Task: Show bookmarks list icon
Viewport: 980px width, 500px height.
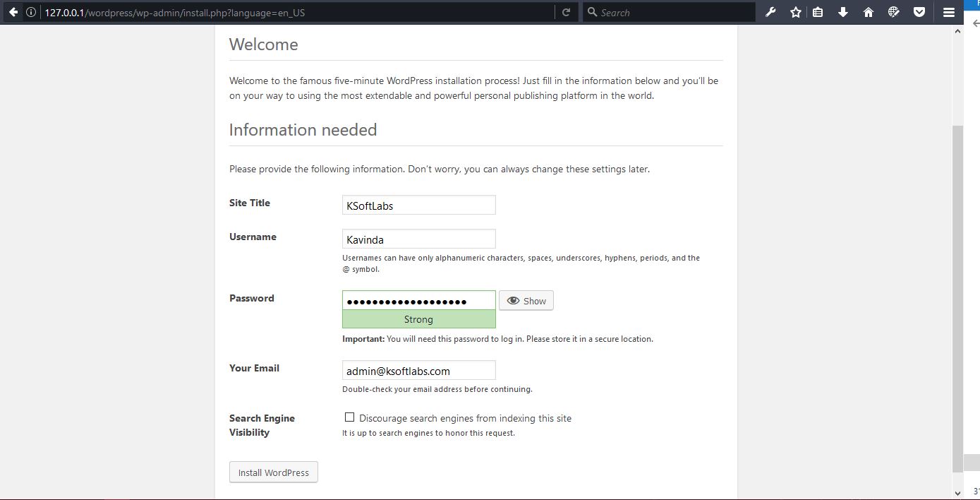Action: [818, 12]
